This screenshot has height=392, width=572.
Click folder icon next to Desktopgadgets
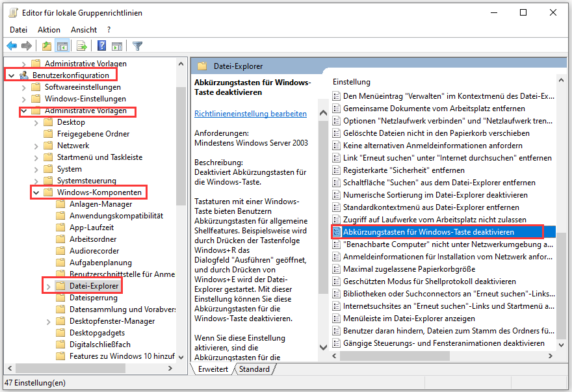(x=60, y=332)
